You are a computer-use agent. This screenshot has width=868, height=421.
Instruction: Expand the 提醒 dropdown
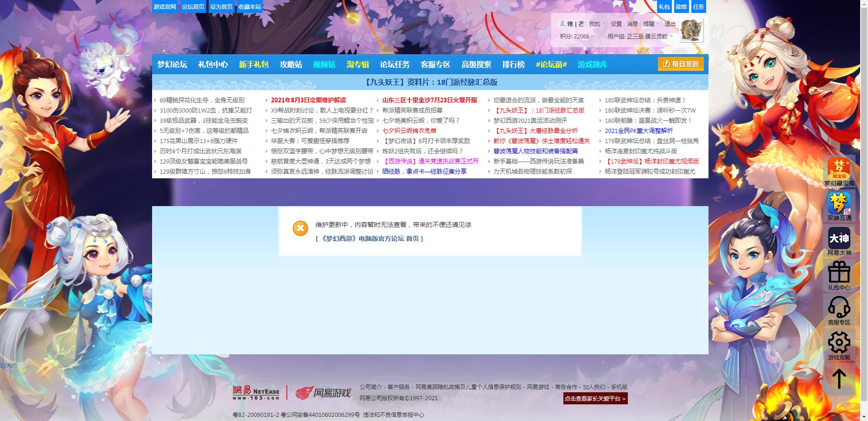pos(651,24)
